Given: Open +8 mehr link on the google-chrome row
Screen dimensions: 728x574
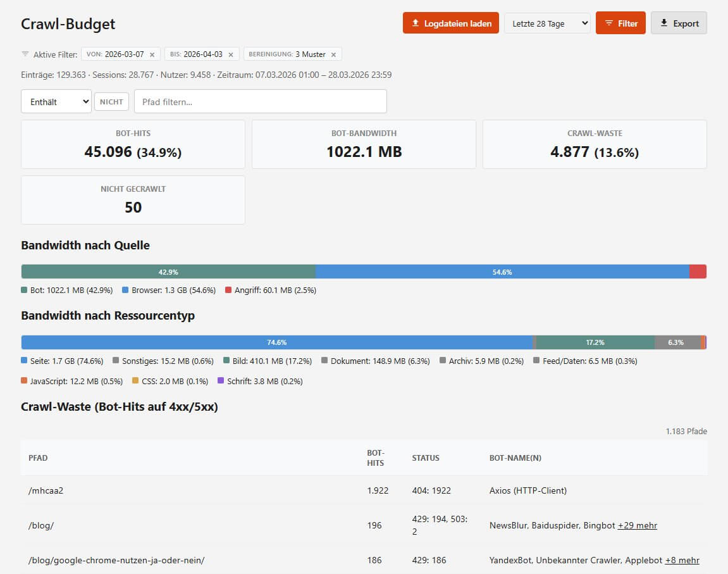Looking at the screenshot, I should click(682, 560).
